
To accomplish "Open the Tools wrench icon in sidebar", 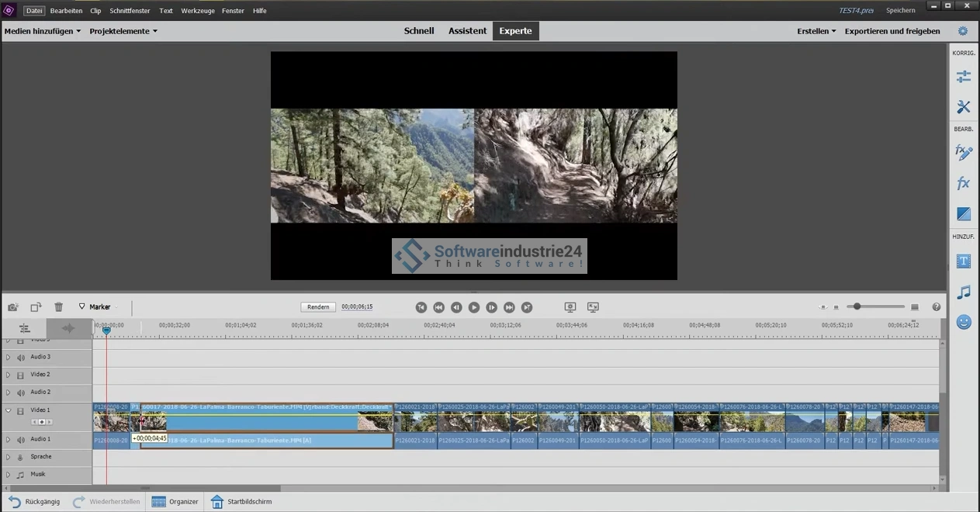I will (x=963, y=107).
